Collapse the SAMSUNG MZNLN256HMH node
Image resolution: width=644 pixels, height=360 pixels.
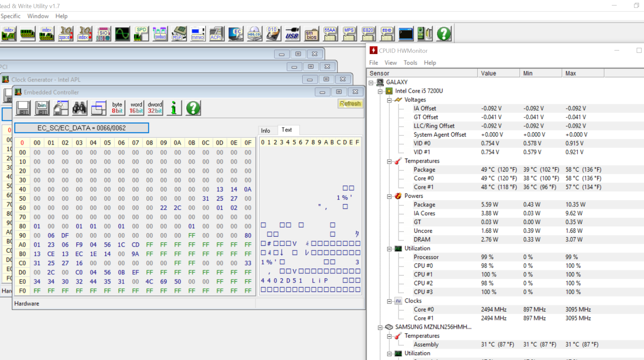[x=380, y=327]
